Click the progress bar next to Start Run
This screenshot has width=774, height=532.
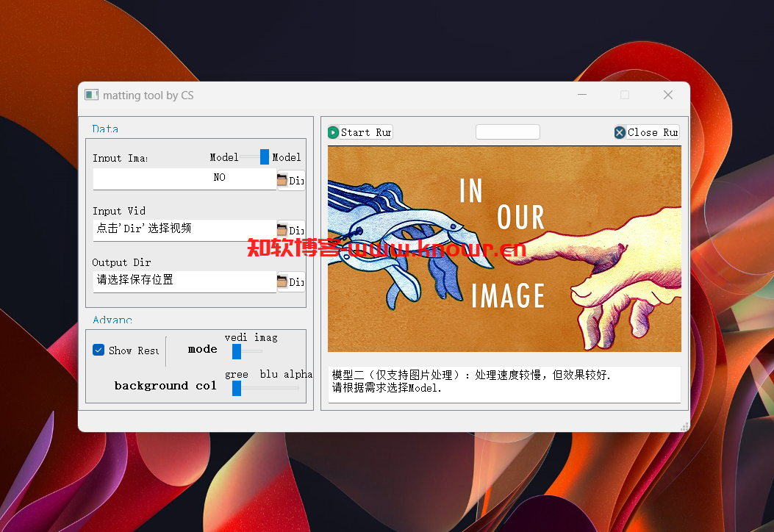pyautogui.click(x=507, y=132)
